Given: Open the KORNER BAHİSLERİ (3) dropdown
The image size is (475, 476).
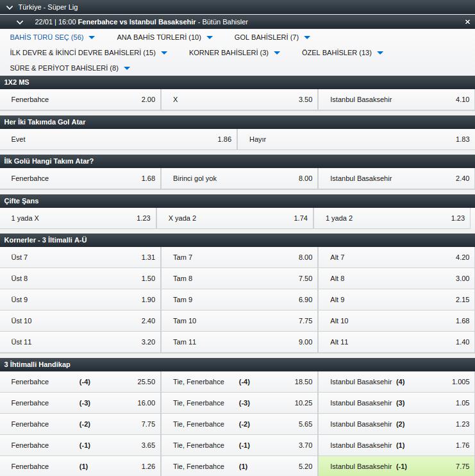Looking at the screenshot, I should [235, 53].
